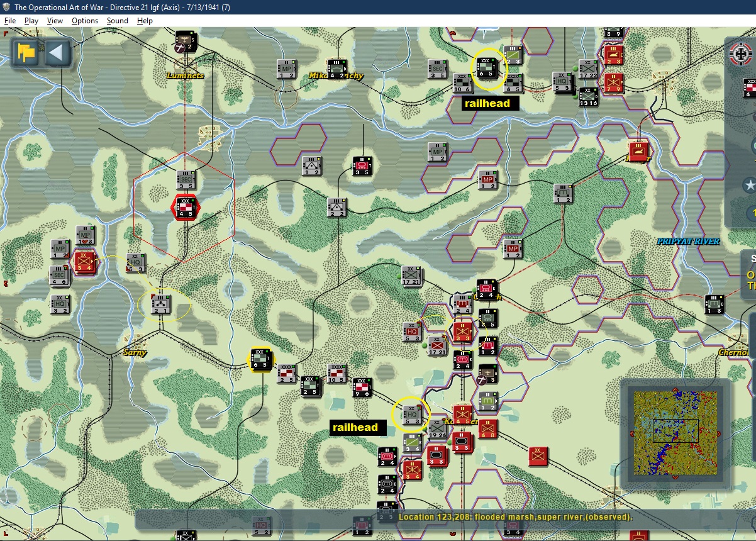Select the red 2-3 artillery unit
This screenshot has height=541, width=756.
click(613, 55)
